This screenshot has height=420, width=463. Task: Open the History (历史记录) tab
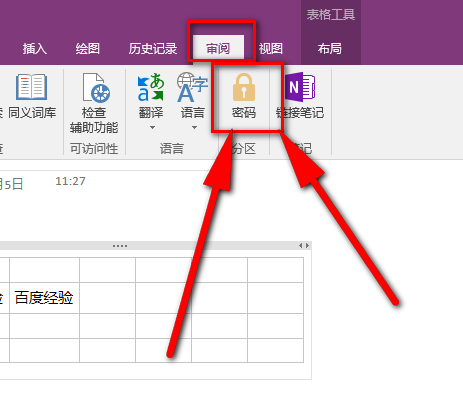tap(153, 49)
